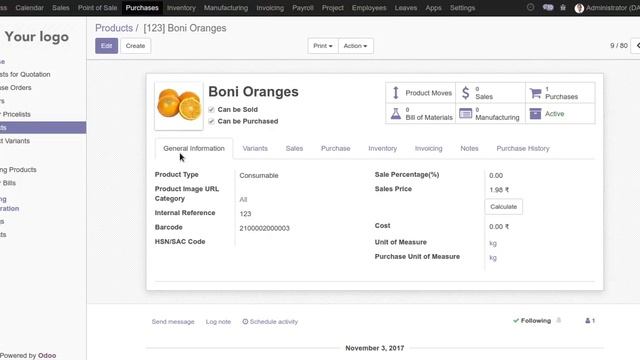
Task: Open the conversations chat icon in top bar
Action: 548,7
